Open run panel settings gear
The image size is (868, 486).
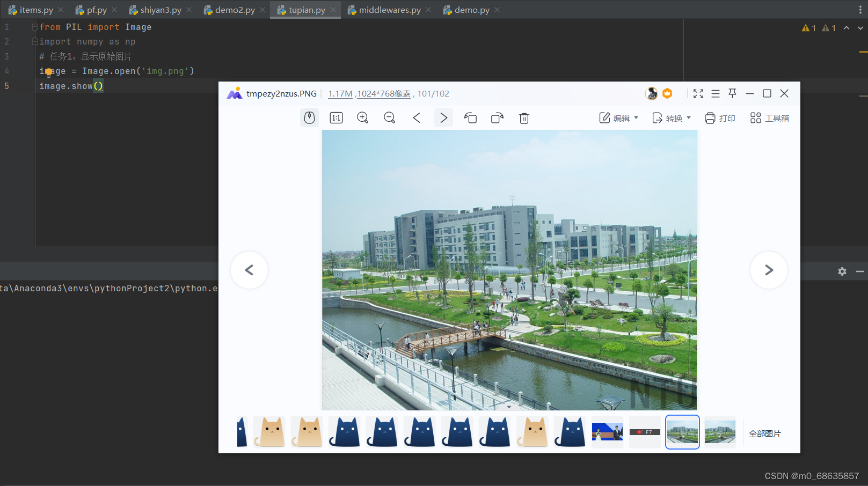click(x=842, y=271)
